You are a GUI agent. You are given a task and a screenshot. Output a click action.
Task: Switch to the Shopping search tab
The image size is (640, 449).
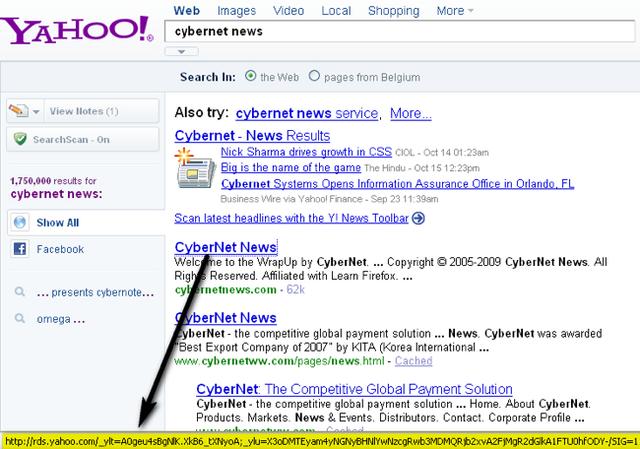[x=393, y=11]
